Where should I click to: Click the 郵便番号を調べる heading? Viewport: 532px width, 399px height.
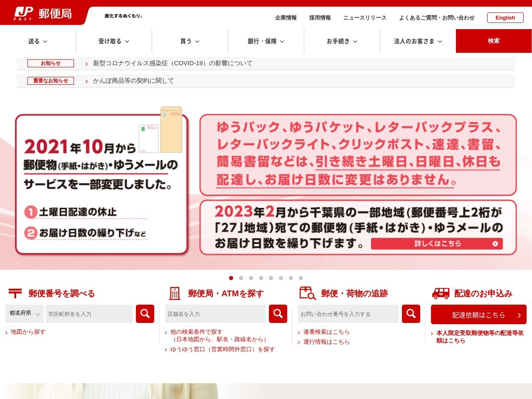coord(62,293)
